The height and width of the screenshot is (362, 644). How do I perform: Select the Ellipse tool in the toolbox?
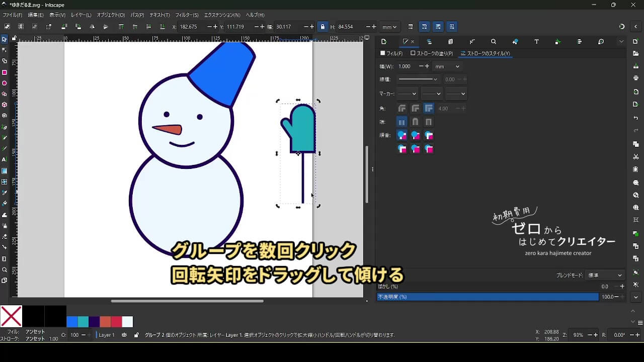point(5,83)
